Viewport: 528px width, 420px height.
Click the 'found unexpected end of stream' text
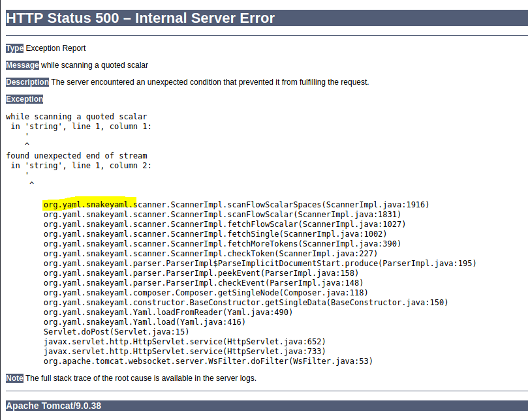pos(77,156)
